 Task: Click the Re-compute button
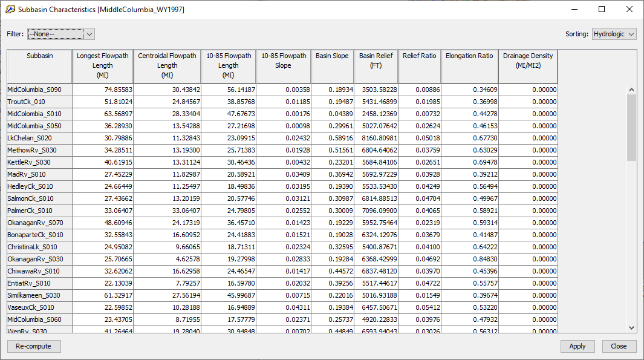pyautogui.click(x=34, y=346)
